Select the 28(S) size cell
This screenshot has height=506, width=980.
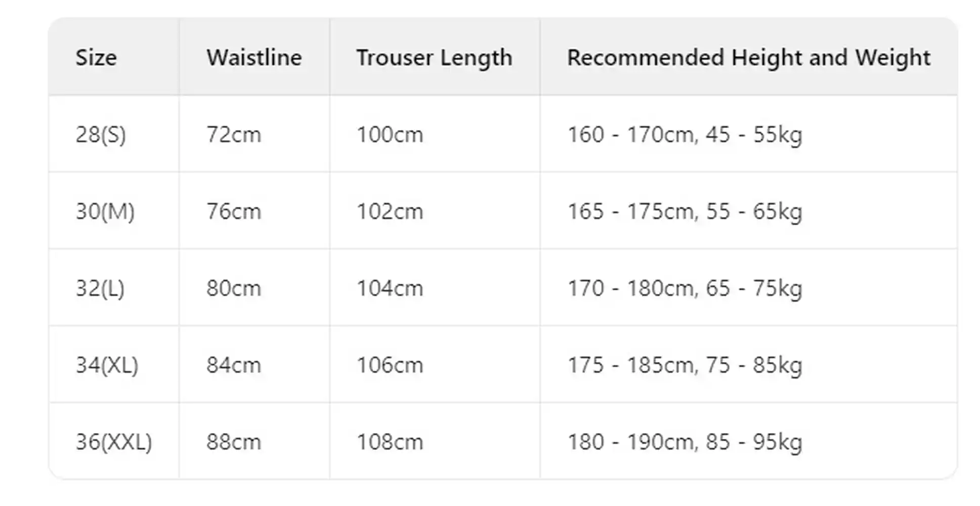click(x=101, y=135)
